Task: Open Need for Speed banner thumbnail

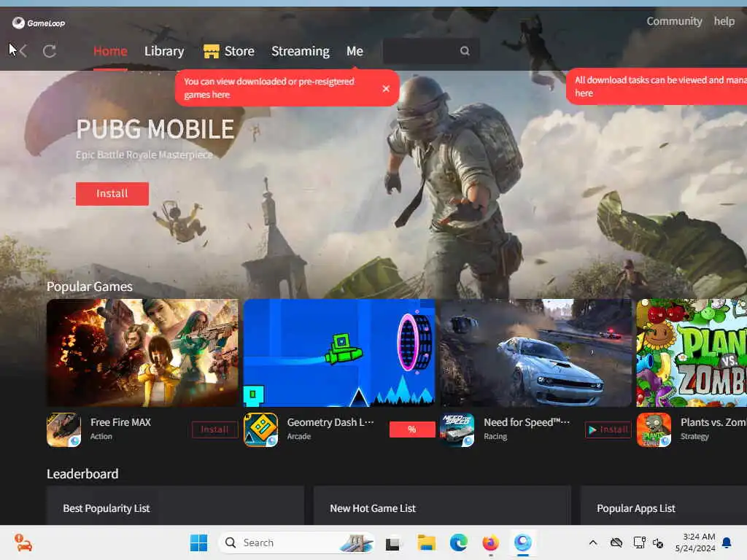Action: point(536,353)
